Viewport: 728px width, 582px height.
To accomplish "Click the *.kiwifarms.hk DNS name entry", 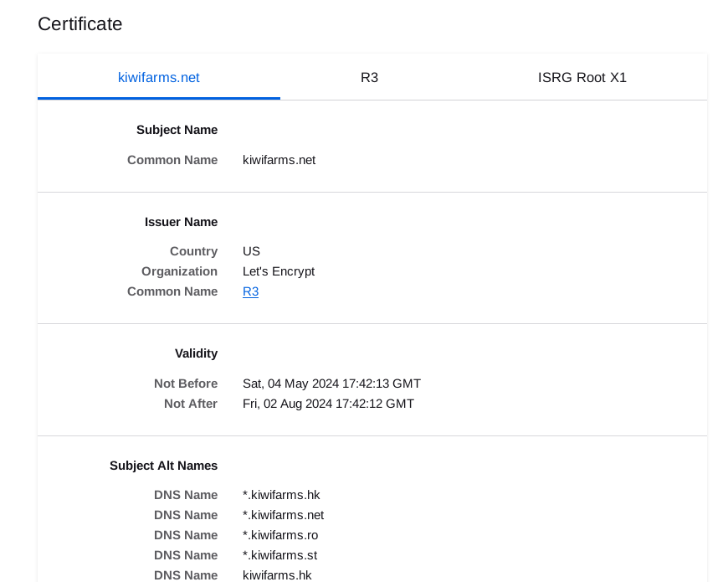I will tap(281, 495).
